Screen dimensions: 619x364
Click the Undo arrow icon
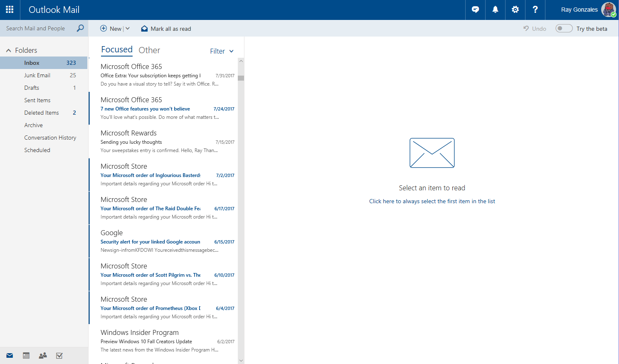(526, 28)
